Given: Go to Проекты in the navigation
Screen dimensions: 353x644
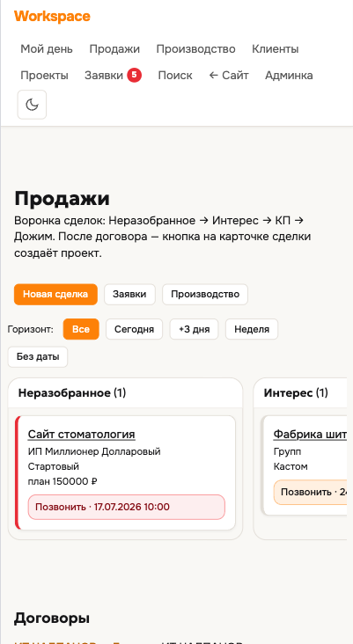Looking at the screenshot, I should [x=44, y=76].
